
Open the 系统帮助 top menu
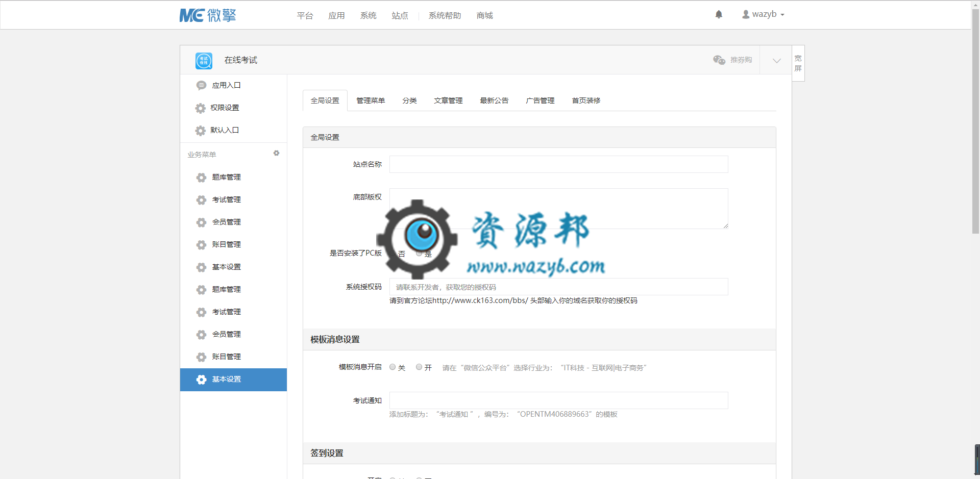tap(445, 16)
